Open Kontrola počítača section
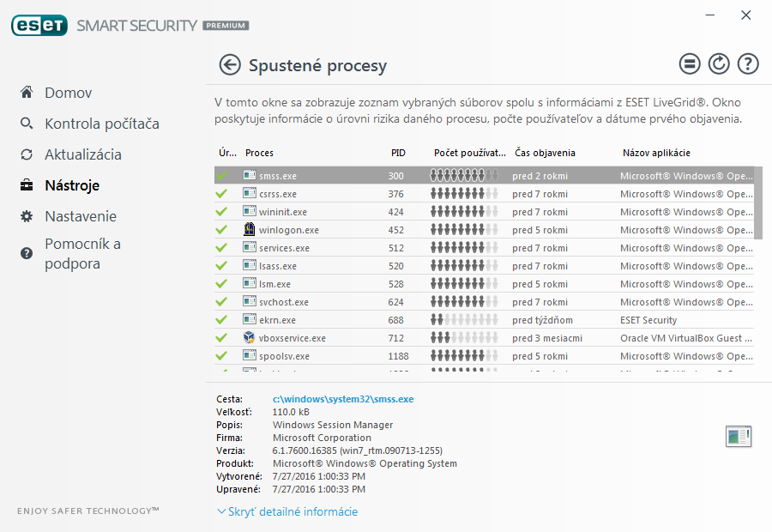Image resolution: width=772 pixels, height=532 pixels. tap(102, 124)
